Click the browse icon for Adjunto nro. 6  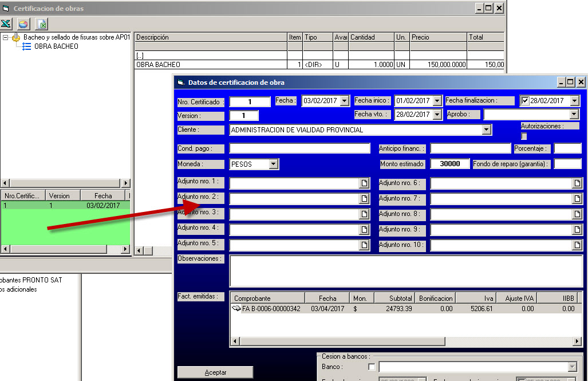click(578, 183)
